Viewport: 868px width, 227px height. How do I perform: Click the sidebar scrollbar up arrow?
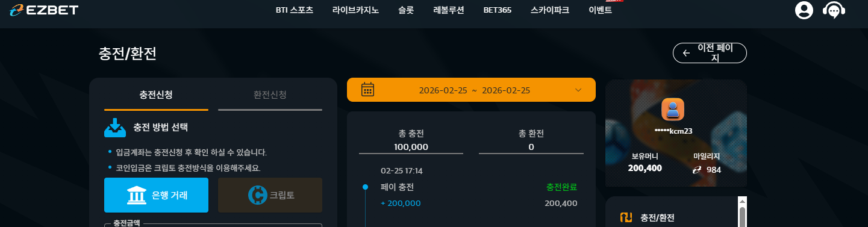tap(743, 201)
